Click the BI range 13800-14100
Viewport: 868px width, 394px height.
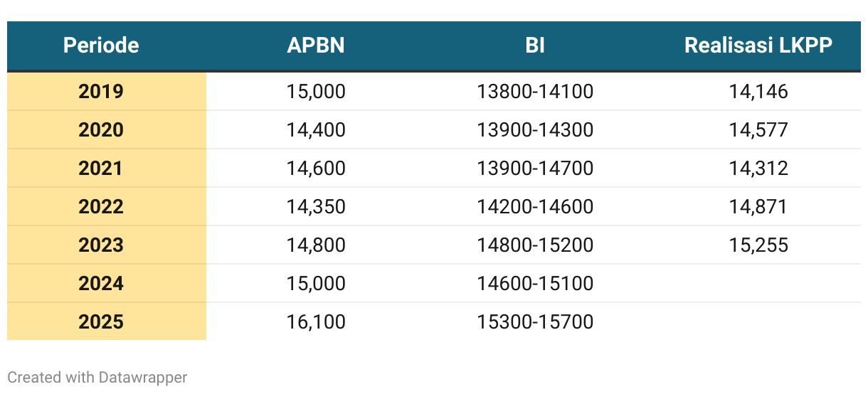(x=535, y=92)
